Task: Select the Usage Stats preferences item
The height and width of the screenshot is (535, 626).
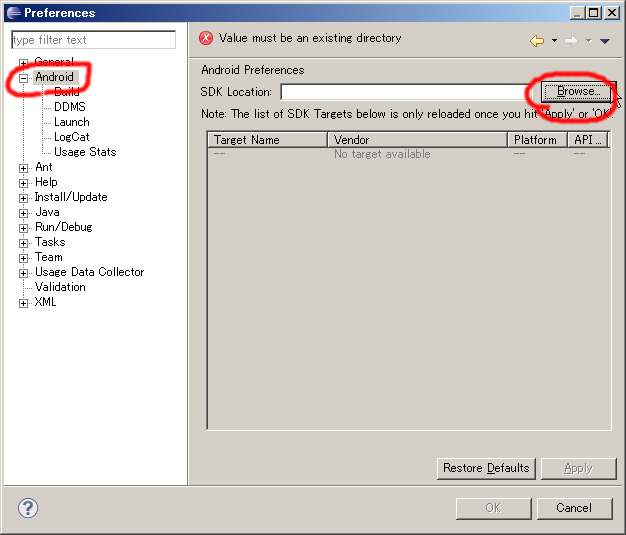Action: point(85,152)
